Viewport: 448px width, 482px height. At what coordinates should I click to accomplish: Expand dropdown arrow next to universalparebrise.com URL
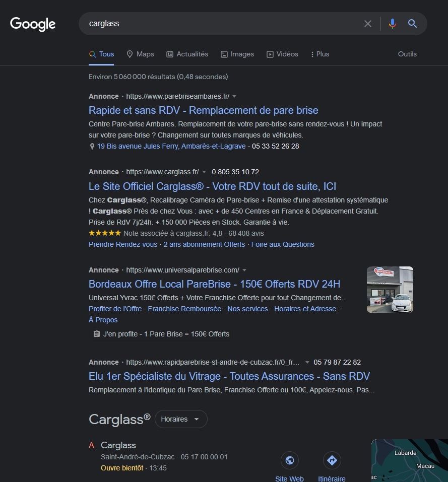click(x=244, y=270)
